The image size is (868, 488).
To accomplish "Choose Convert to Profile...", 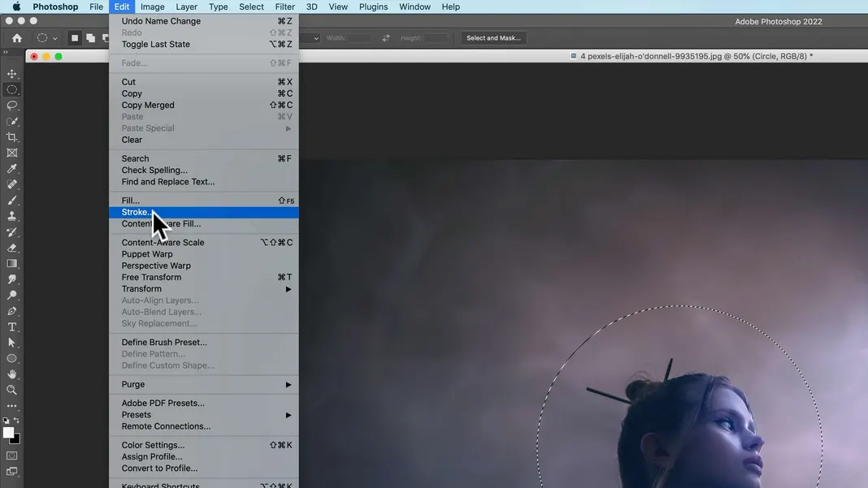I will 205,469.
